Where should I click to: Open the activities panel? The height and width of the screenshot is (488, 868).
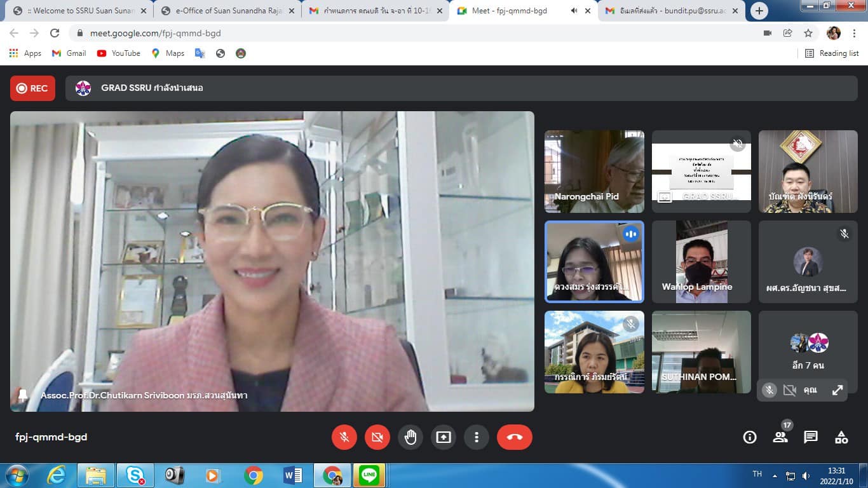coord(841,437)
